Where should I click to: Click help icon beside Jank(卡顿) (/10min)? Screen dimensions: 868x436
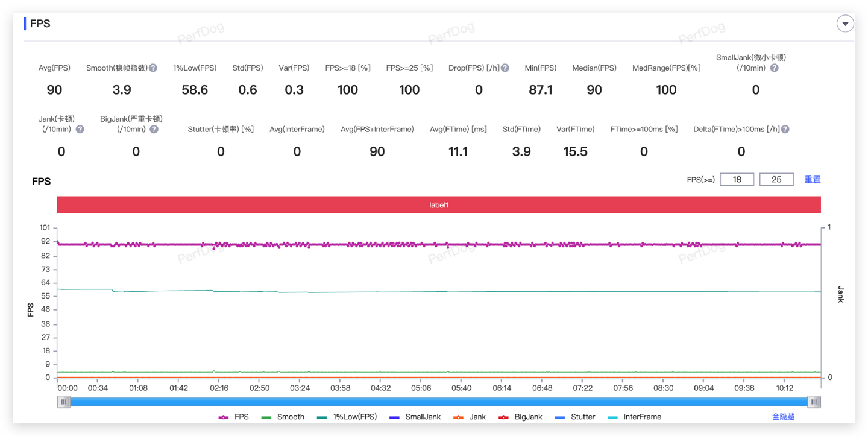(80, 129)
